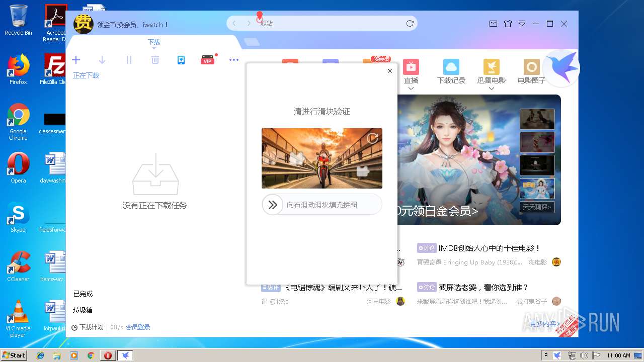The image size is (644, 362).
Task: Click the browser back arrow
Action: coord(234,24)
